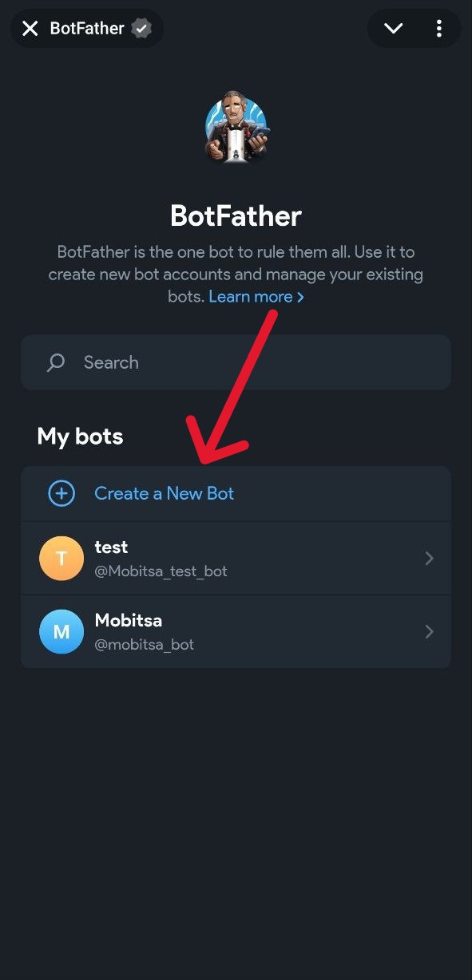Click the X close icon in the header
The height and width of the screenshot is (980, 472).
(x=30, y=28)
